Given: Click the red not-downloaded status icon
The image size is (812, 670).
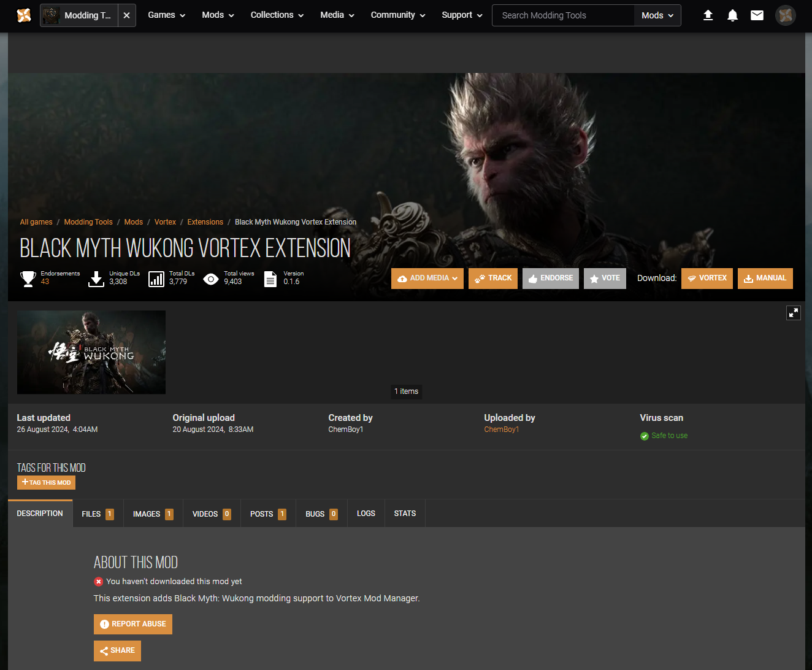Looking at the screenshot, I should coord(99,582).
